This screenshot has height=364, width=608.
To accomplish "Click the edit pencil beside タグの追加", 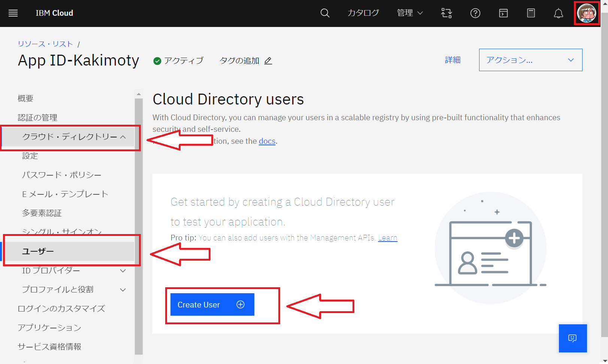I will (x=268, y=61).
